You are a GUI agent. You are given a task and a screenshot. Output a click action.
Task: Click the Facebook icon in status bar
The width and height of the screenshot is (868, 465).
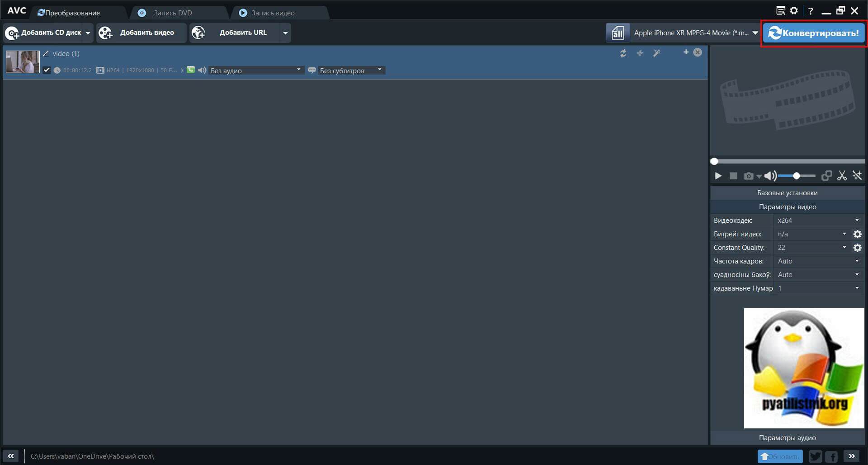pyautogui.click(x=832, y=456)
